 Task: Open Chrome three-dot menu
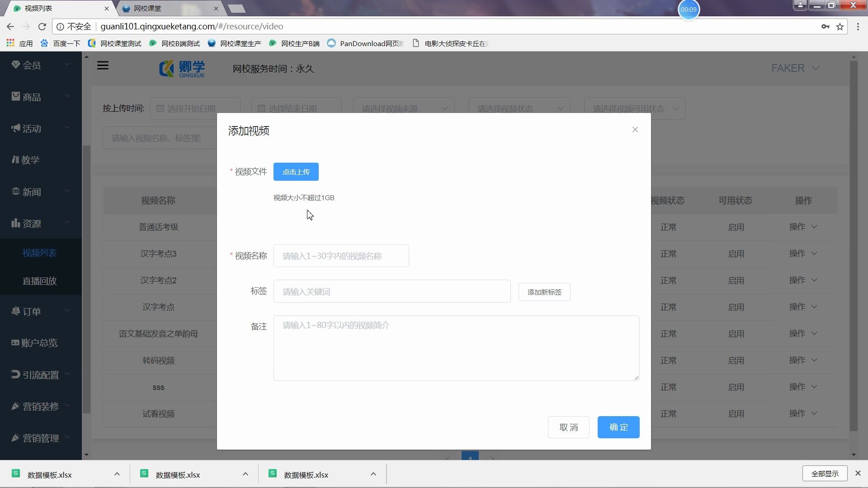pyautogui.click(x=858, y=27)
